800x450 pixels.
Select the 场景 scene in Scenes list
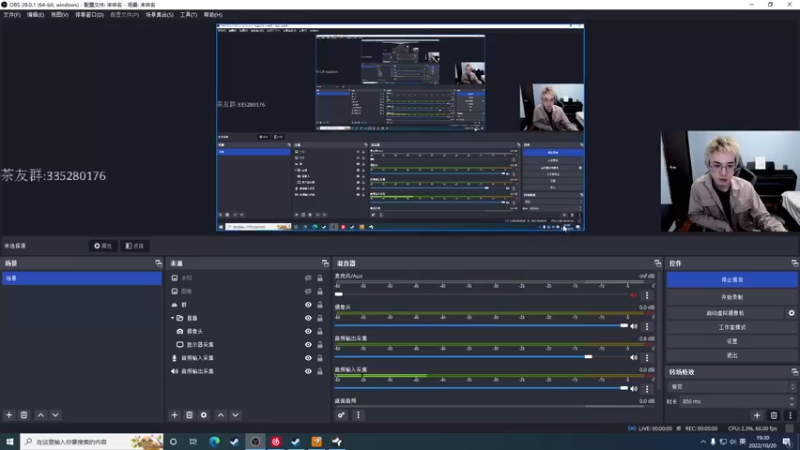[x=82, y=278]
